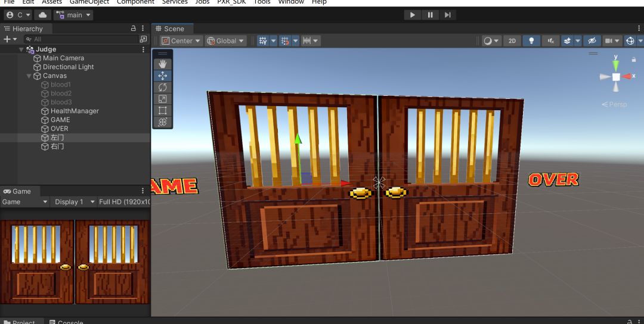This screenshot has height=324, width=644.
Task: Select 右门 object in Hierarchy
Action: (x=57, y=147)
